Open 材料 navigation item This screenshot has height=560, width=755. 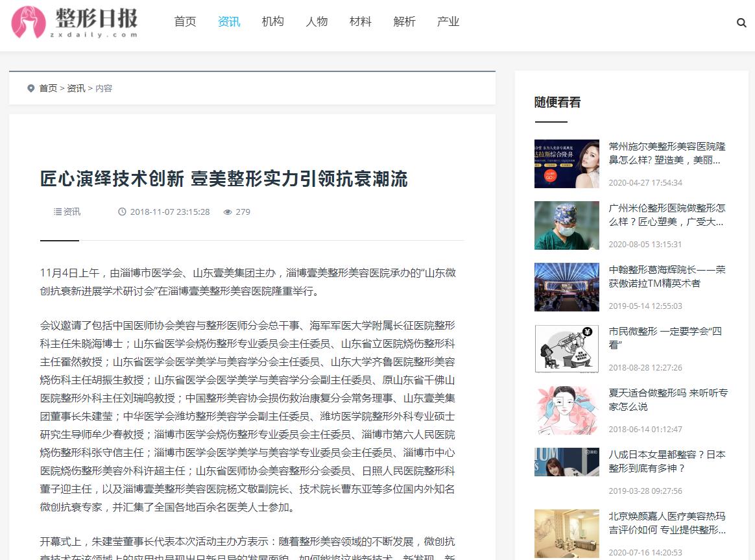pos(360,21)
